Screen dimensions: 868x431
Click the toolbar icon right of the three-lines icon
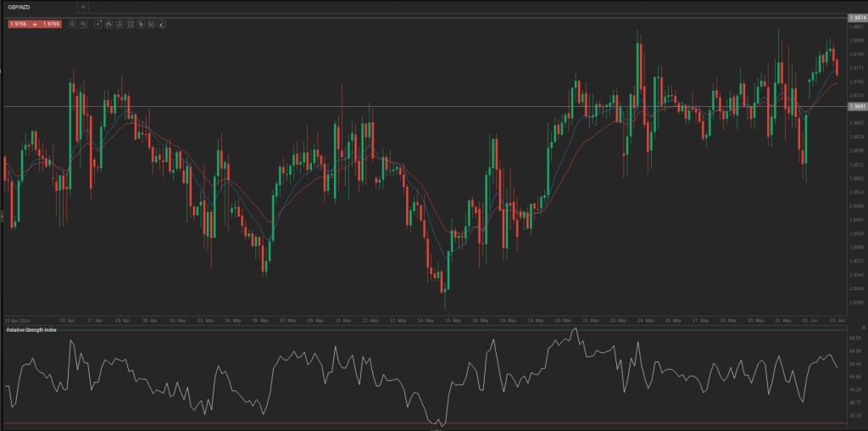(130, 24)
